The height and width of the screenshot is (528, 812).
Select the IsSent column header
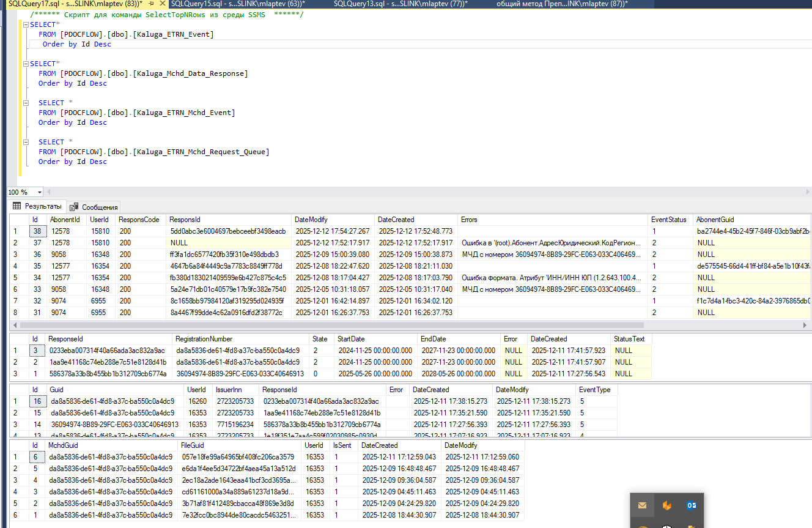coord(343,445)
